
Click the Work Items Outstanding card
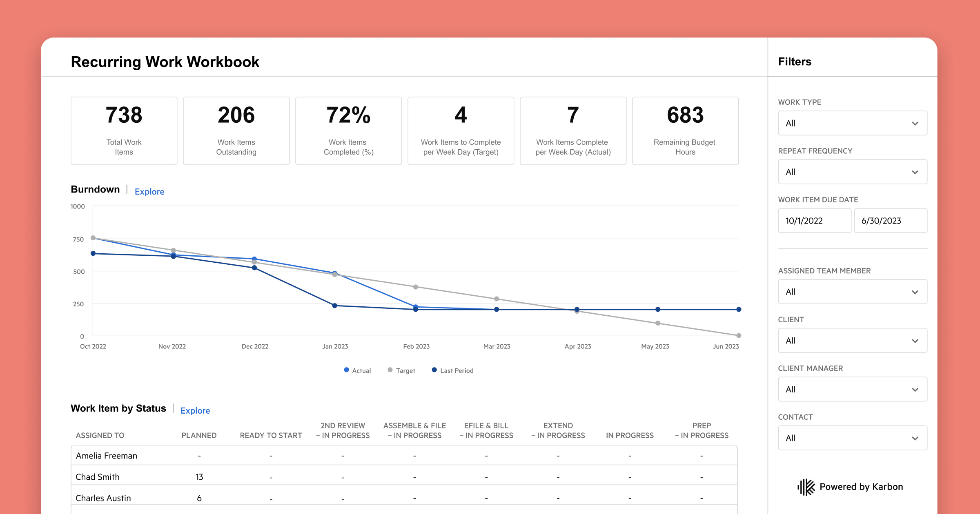click(x=236, y=131)
